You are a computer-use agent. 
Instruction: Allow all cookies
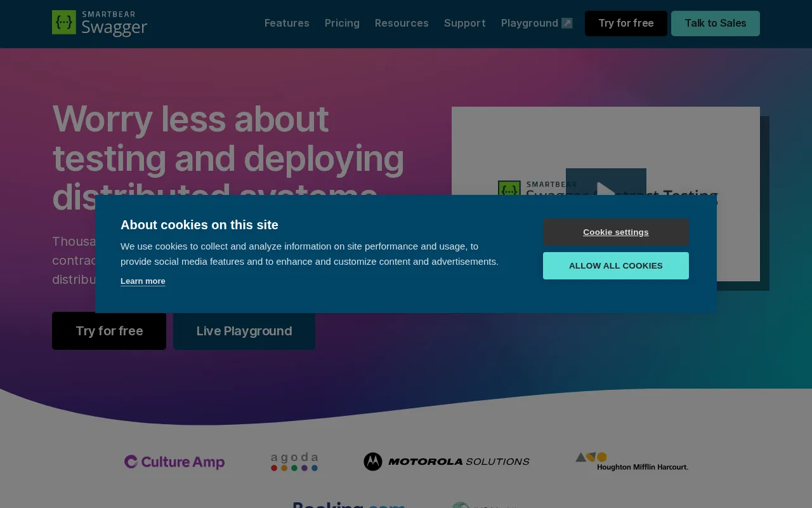click(616, 265)
